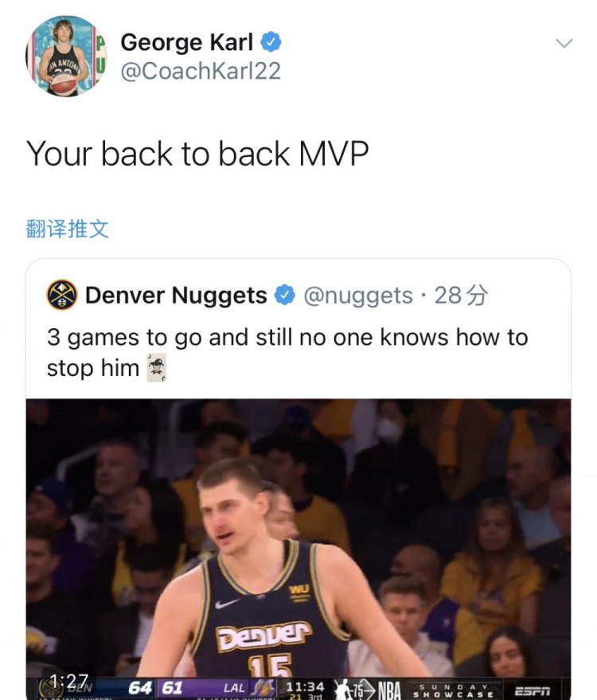Open the @CoachKarl22 handle
Screen dimensions: 597x700
tap(201, 71)
